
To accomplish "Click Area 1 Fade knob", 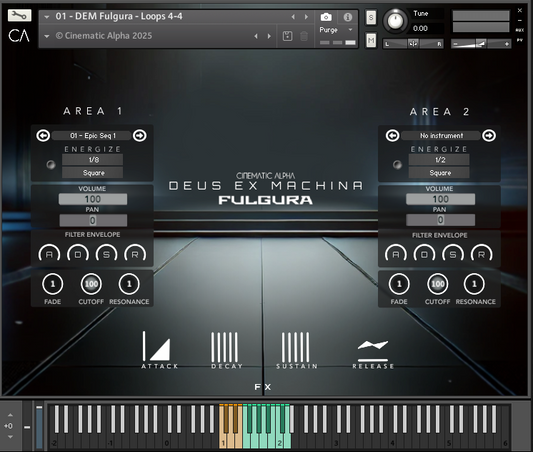I will click(53, 284).
